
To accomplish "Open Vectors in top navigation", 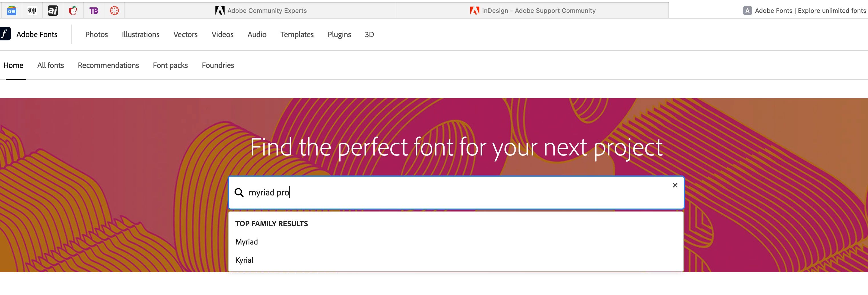I will [185, 34].
